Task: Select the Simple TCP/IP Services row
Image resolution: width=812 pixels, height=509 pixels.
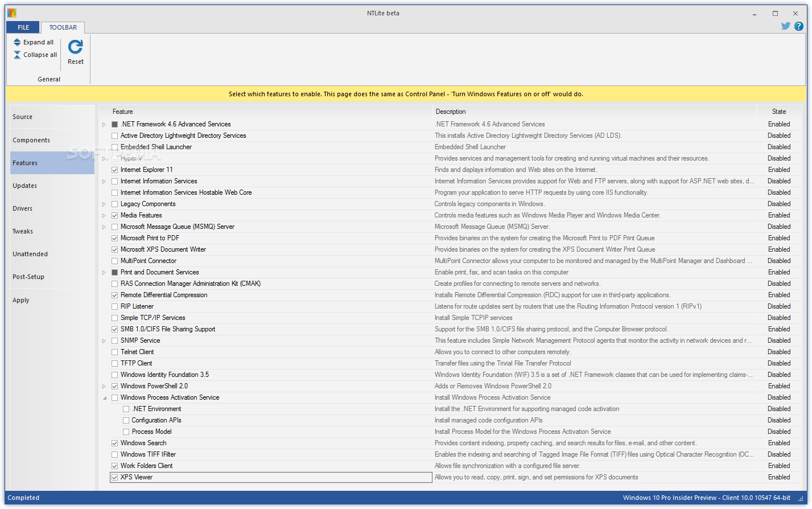Action: click(x=450, y=318)
